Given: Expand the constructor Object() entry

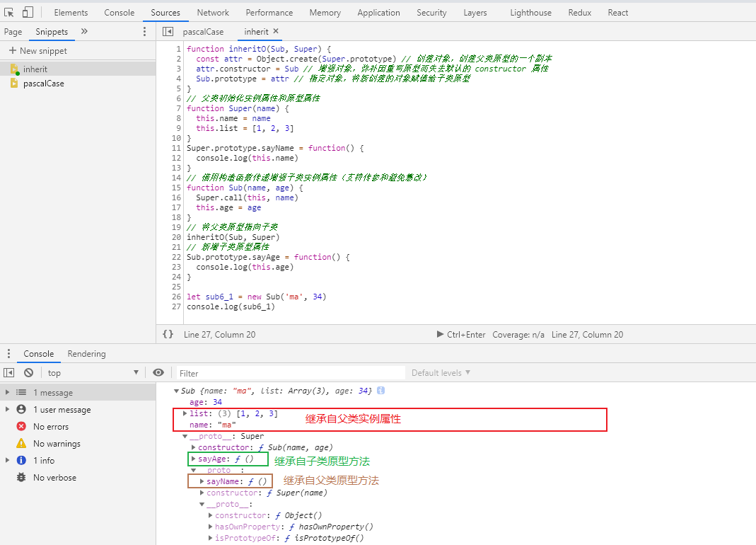Looking at the screenshot, I should (210, 515).
